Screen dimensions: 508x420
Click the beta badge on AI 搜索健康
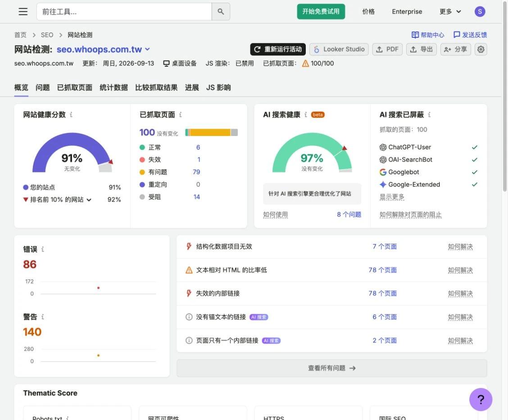318,115
